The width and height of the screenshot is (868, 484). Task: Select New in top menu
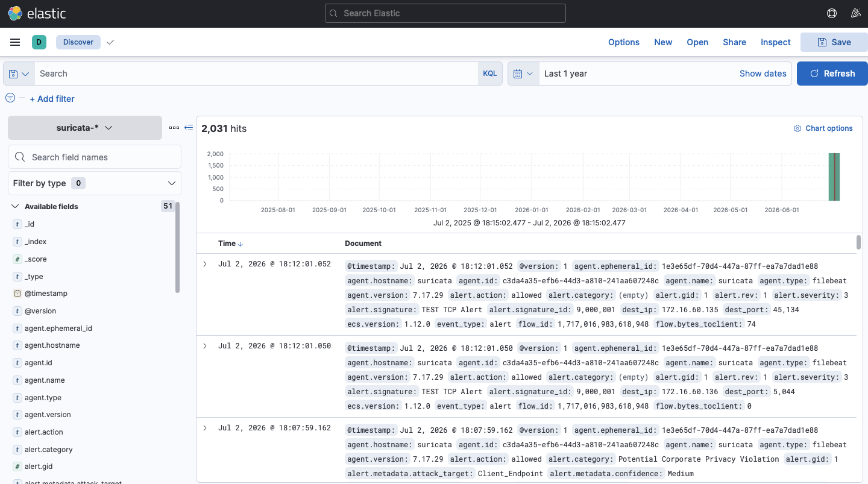click(663, 42)
